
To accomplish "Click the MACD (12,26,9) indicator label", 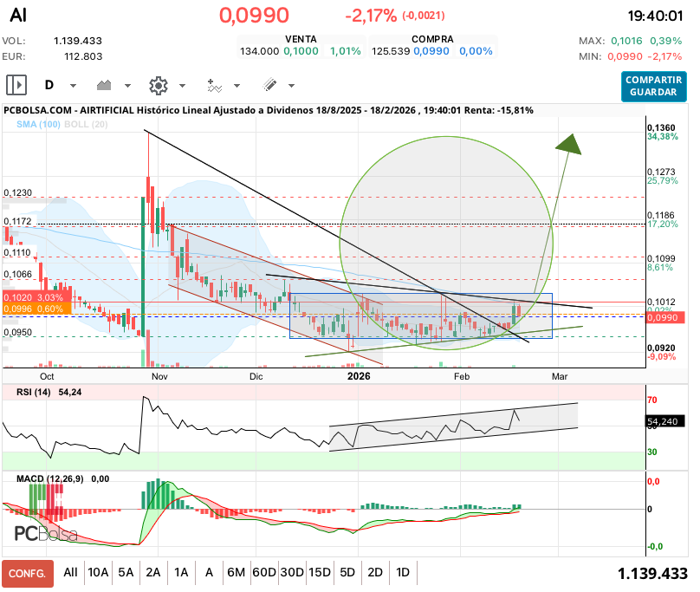I will click(x=50, y=479).
